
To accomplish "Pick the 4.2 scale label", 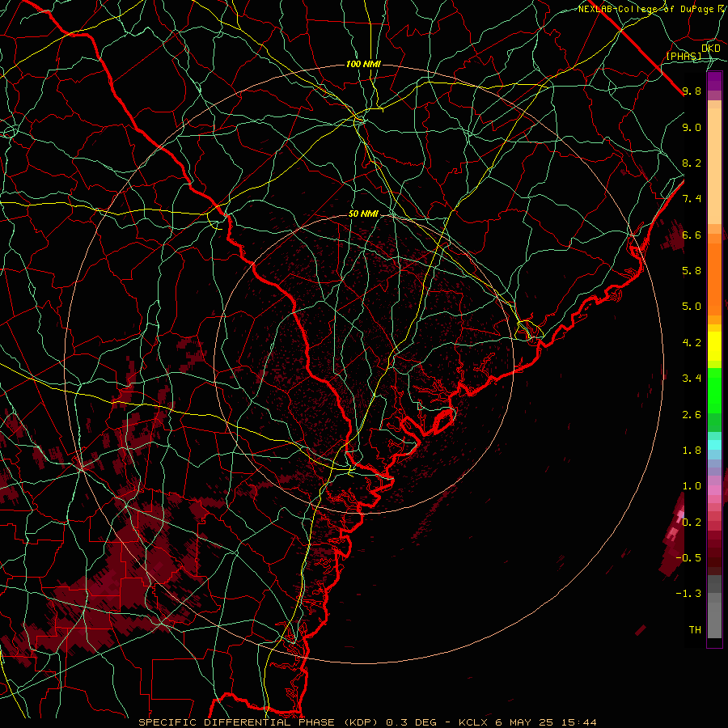I will 692,343.
